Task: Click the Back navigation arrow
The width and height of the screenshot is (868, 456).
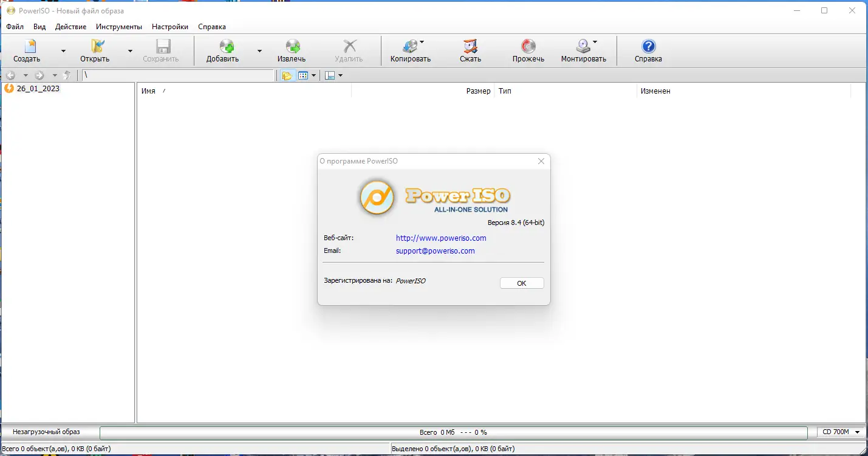Action: click(x=10, y=75)
